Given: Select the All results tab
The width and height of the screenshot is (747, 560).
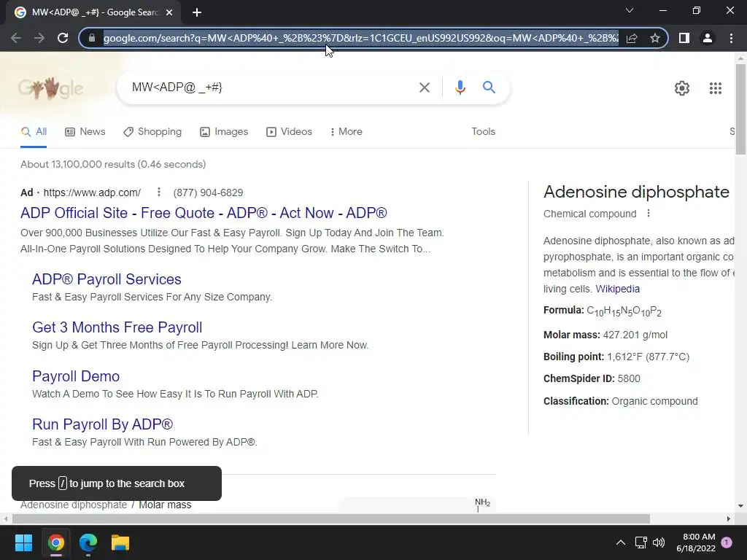Looking at the screenshot, I should 34,132.
